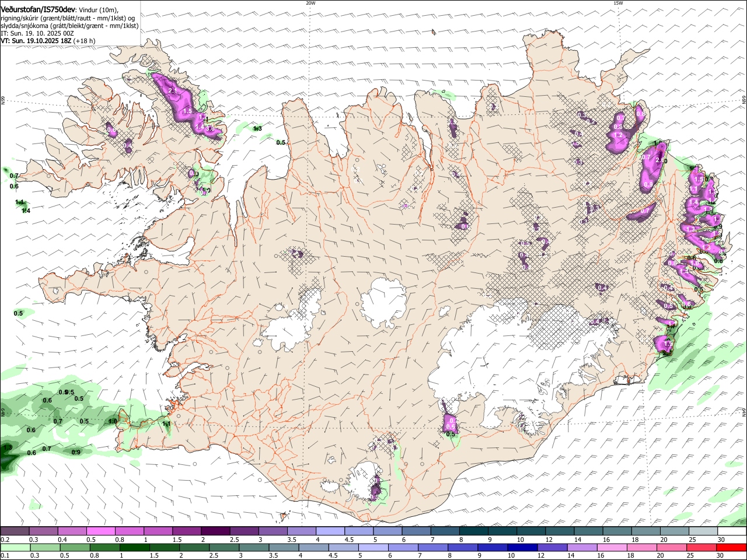This screenshot has width=747, height=560.
Task: Click the 1.3 precipitation value north of Húnaflói bay
Action: [257, 128]
